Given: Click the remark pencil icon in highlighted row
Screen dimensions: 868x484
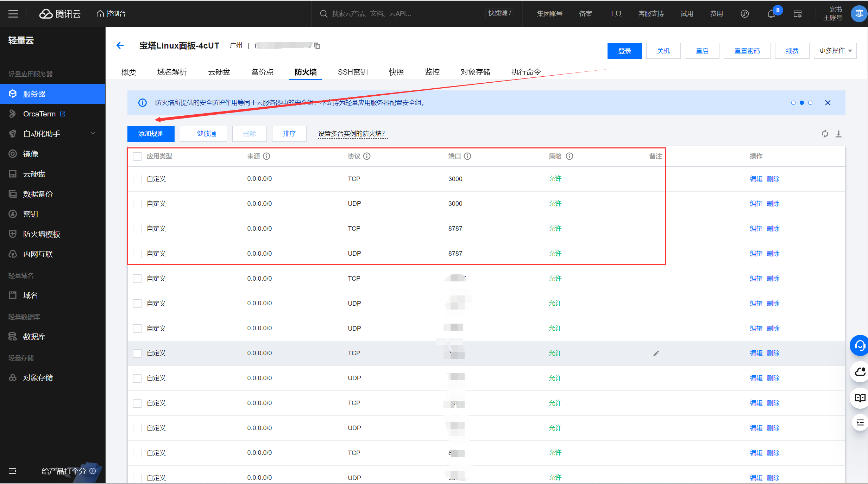Looking at the screenshot, I should [x=656, y=353].
